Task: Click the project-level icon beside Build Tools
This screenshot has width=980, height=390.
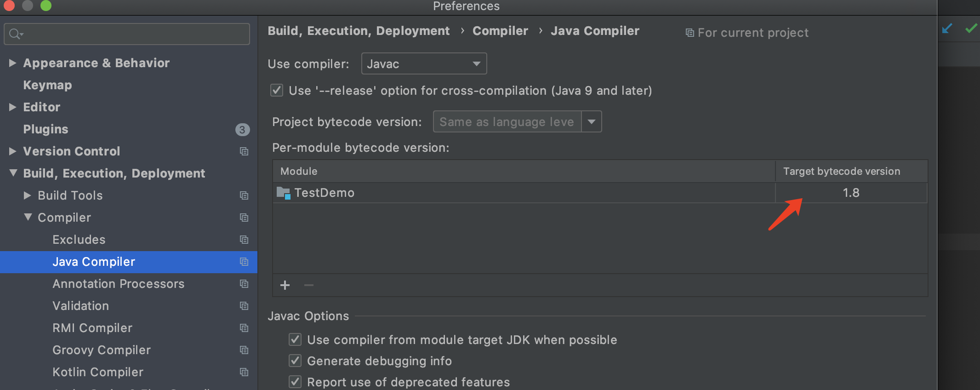Action: (244, 195)
